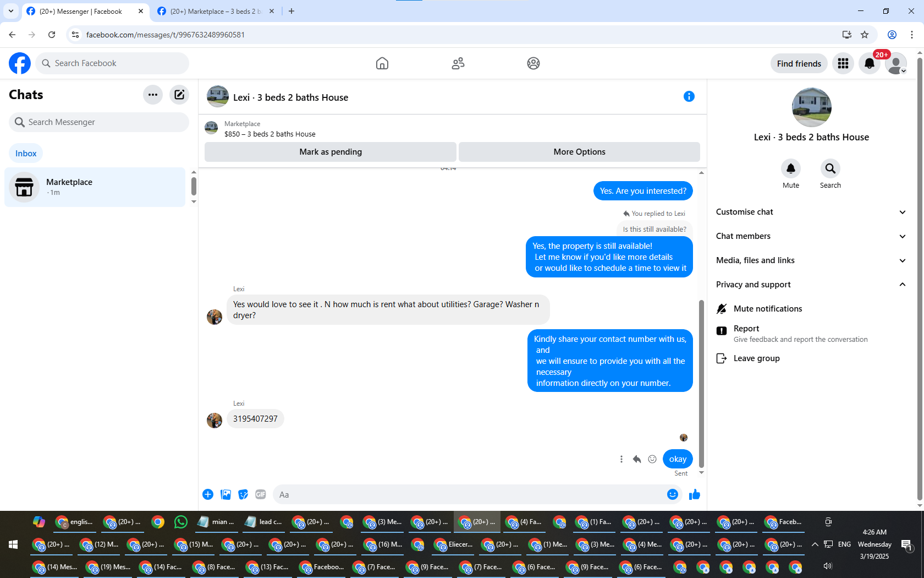Compose a new message
The image size is (924, 578).
[179, 95]
